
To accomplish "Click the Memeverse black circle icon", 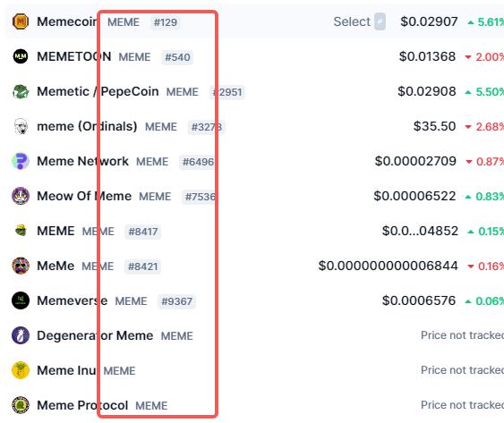I will coord(21,300).
